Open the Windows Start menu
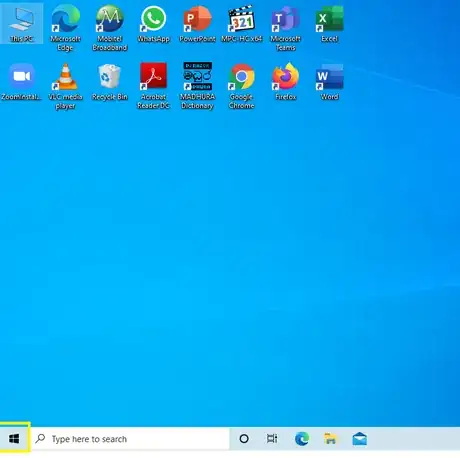The width and height of the screenshot is (460, 458). pos(14,438)
